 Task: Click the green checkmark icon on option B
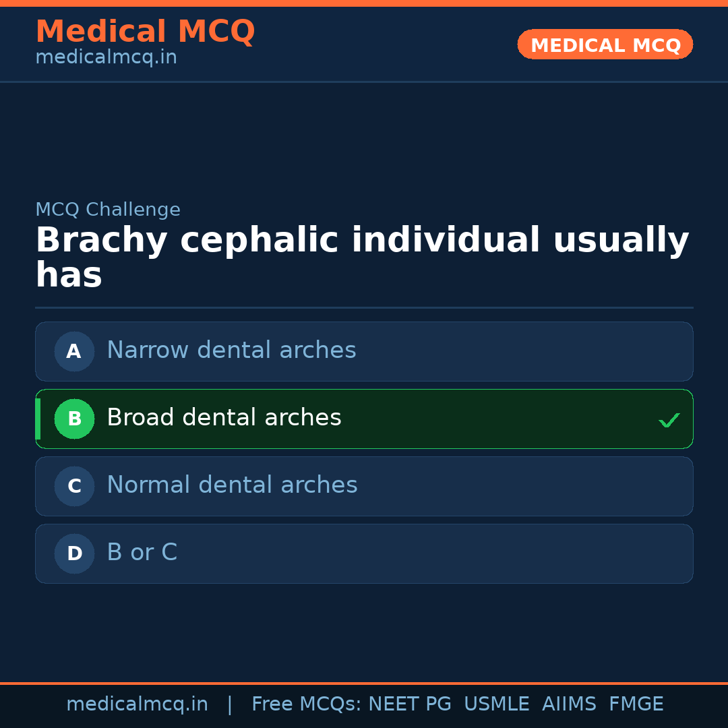pos(669,420)
